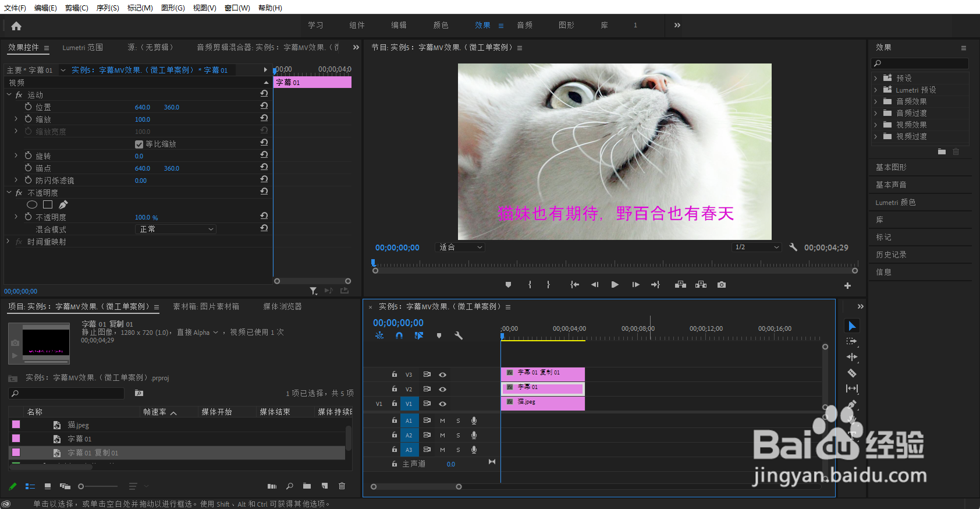Open the 基本图形 panel
This screenshot has height=509, width=980.
891,167
